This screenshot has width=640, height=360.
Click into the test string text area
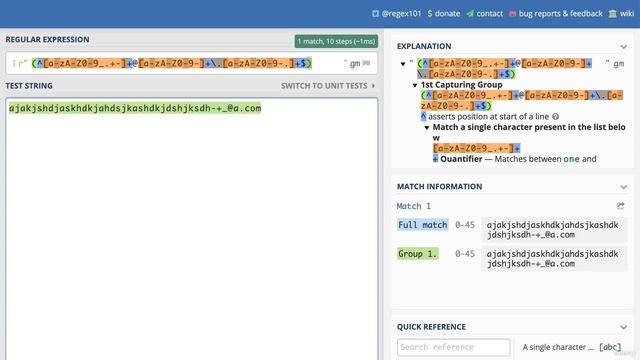coord(191,229)
